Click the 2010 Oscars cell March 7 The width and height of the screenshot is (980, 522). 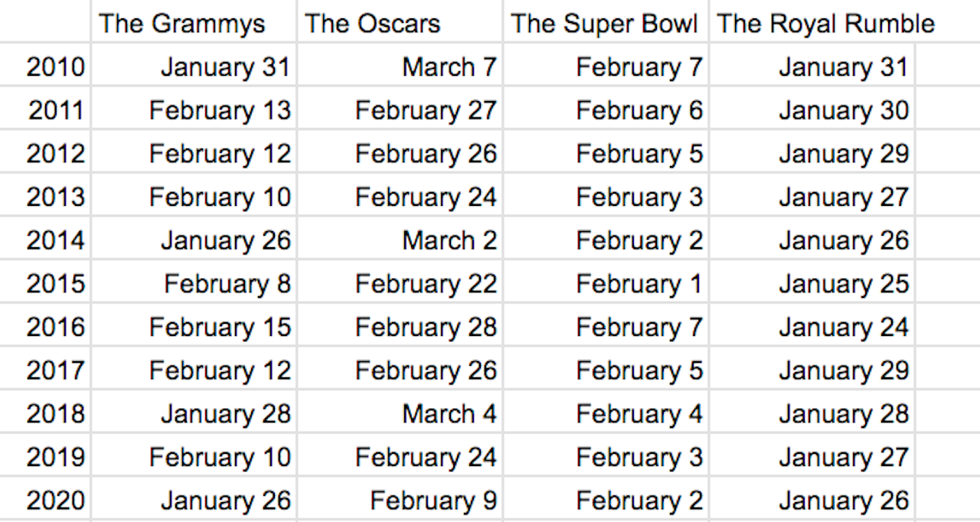tap(400, 67)
